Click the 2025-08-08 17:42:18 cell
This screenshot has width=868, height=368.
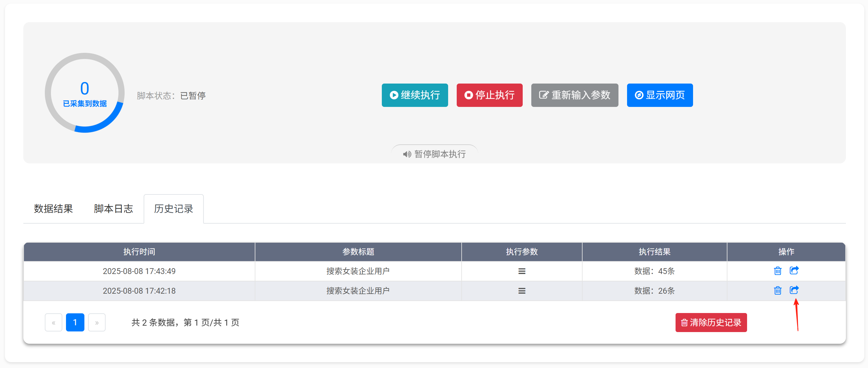pyautogui.click(x=139, y=291)
